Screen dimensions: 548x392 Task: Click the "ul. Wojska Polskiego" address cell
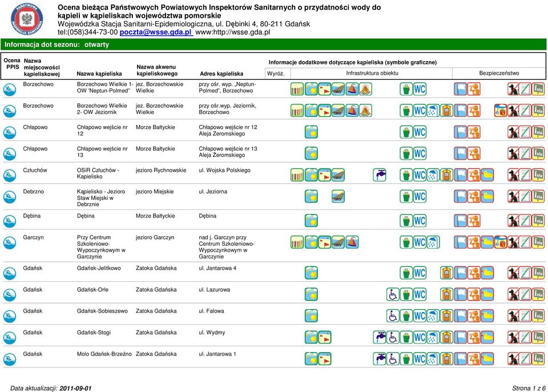point(225,170)
